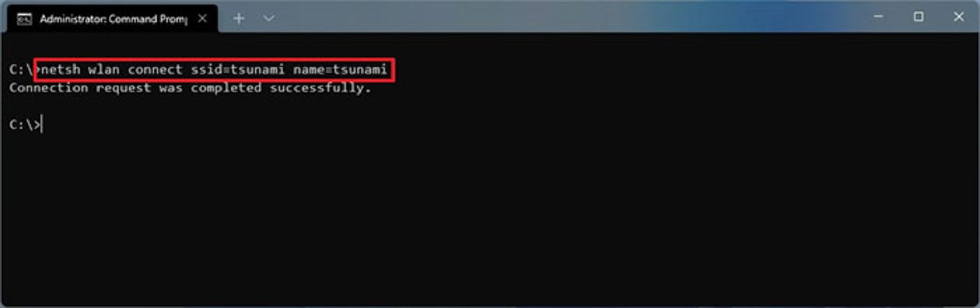
Task: Click the connect keyword in the command
Action: point(155,69)
